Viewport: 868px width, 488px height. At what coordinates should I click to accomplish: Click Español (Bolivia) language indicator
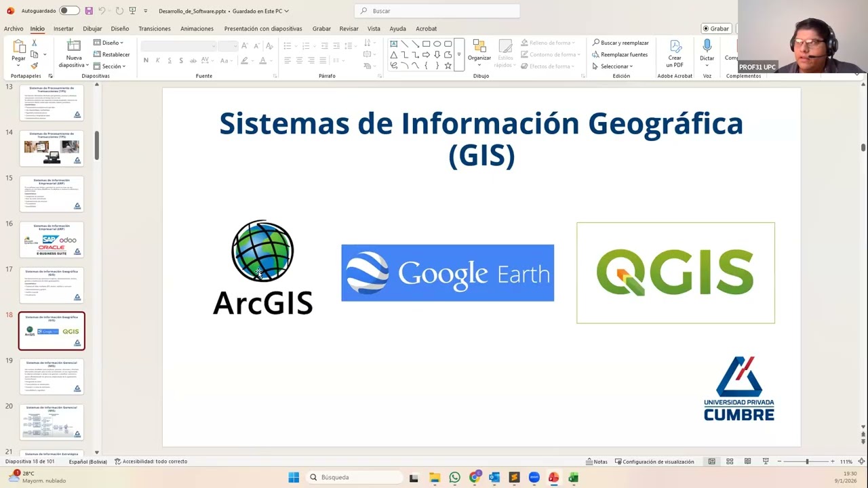point(87,462)
